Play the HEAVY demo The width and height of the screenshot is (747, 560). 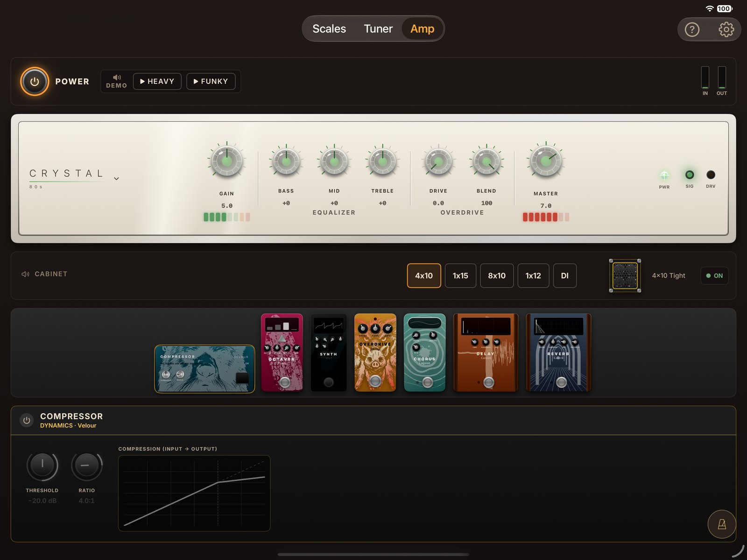(157, 81)
